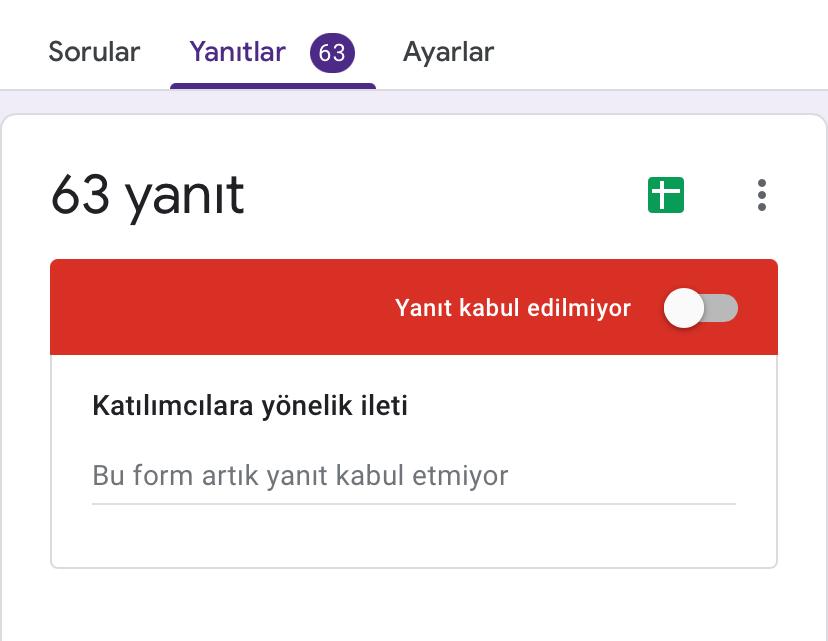The width and height of the screenshot is (828, 641).
Task: Click the Katılımcılara yönelik ileti label
Action: pos(250,405)
